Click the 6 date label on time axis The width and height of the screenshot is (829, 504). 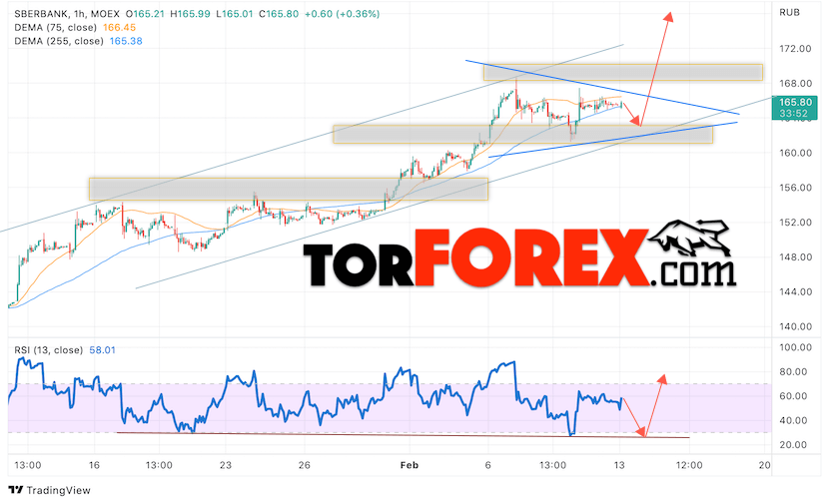(x=488, y=465)
